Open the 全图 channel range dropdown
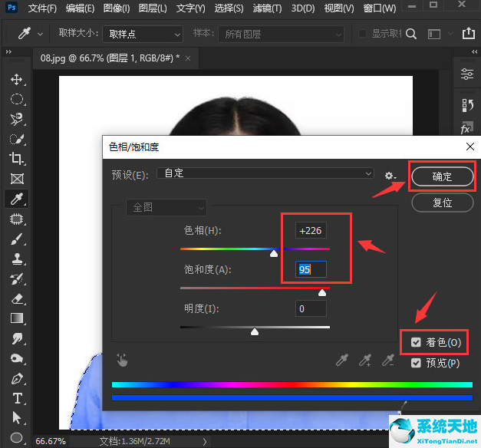481x448 pixels. pyautogui.click(x=166, y=207)
